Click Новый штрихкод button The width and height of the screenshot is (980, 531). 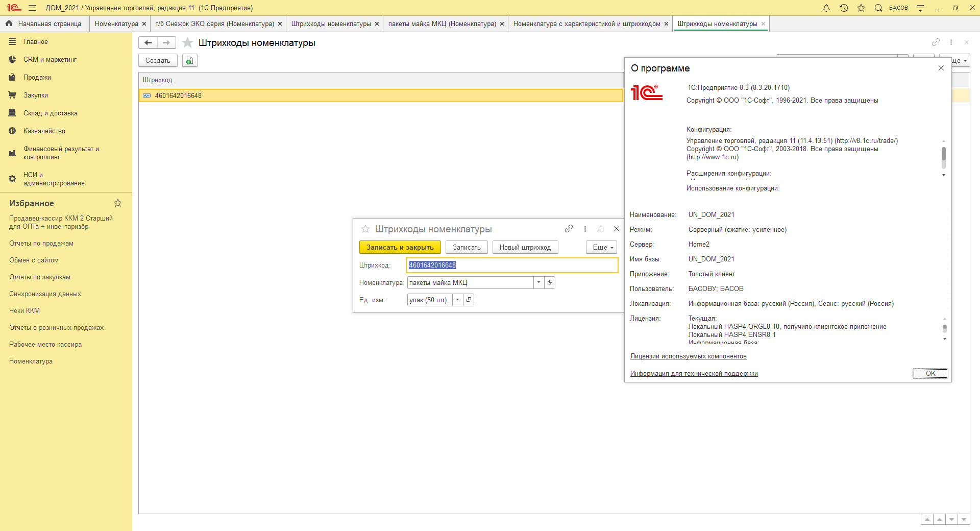(525, 247)
